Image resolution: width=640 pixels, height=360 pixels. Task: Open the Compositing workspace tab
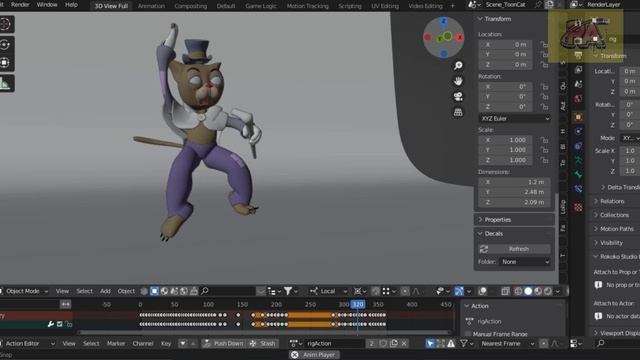click(x=191, y=6)
